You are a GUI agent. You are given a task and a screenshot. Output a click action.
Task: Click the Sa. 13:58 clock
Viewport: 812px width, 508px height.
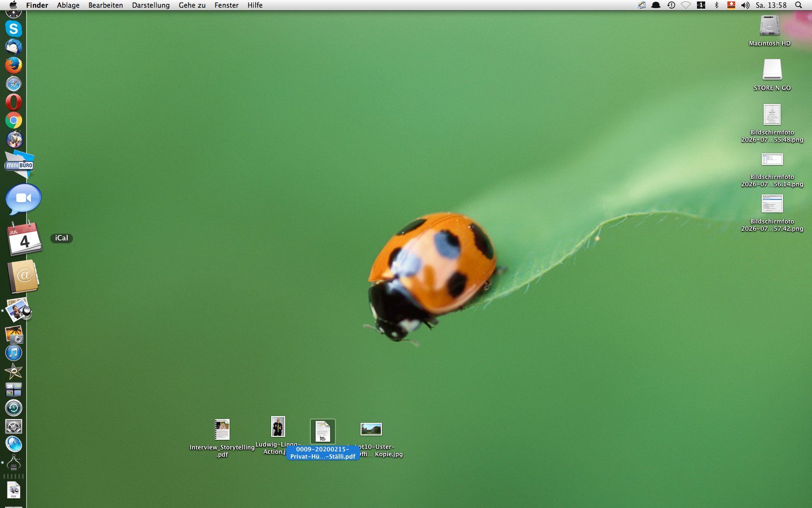pyautogui.click(x=771, y=5)
